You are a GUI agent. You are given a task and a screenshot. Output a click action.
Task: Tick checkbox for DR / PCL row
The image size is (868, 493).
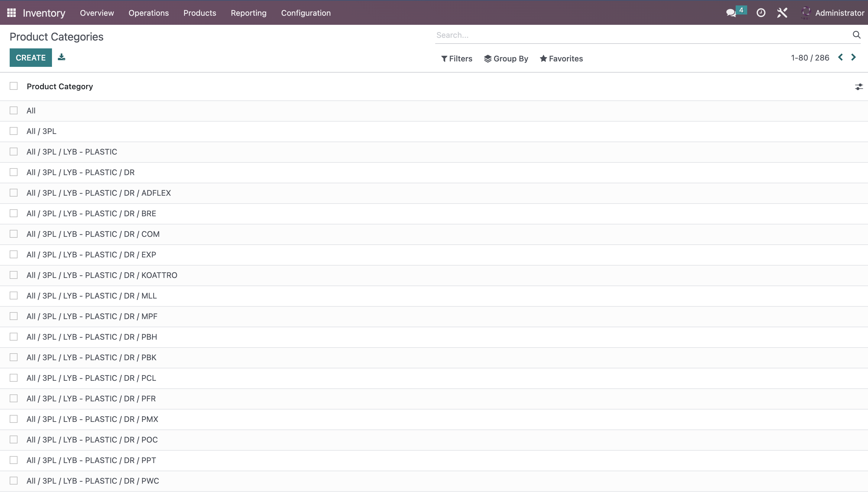coord(14,378)
